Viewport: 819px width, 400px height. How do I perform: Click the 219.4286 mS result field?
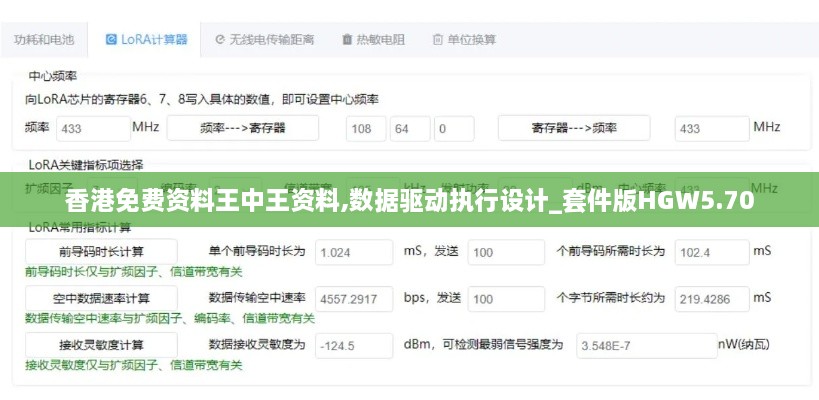(712, 299)
